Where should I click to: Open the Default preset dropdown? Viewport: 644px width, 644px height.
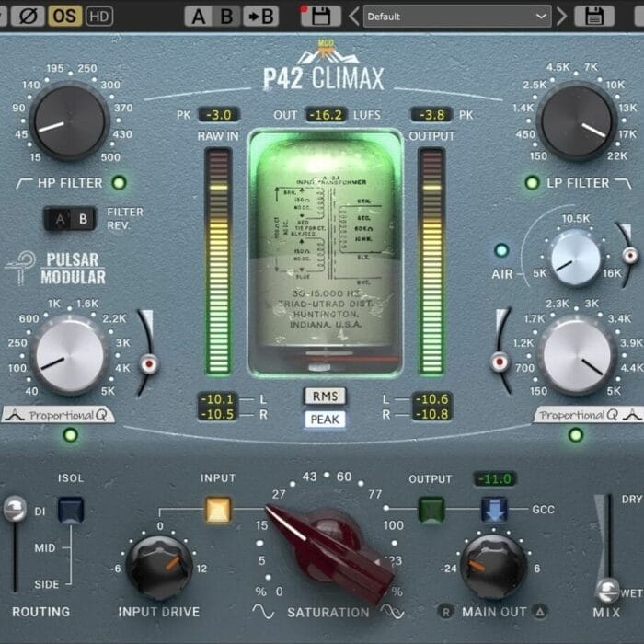456,17
